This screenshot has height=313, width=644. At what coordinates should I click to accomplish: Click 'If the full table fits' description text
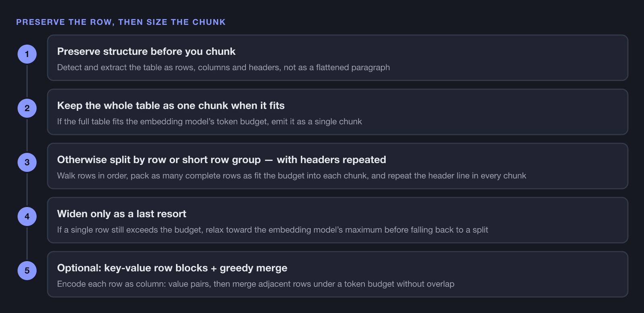209,121
